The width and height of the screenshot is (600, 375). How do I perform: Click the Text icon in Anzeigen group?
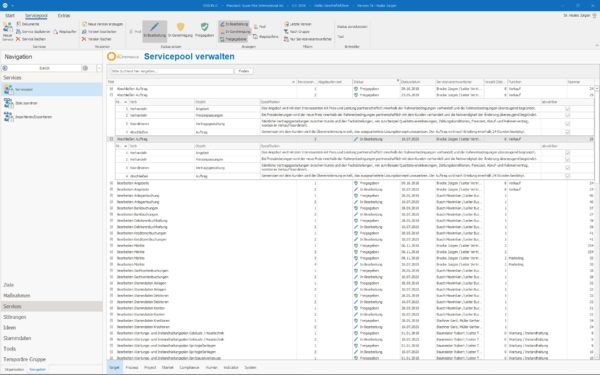coord(259,27)
